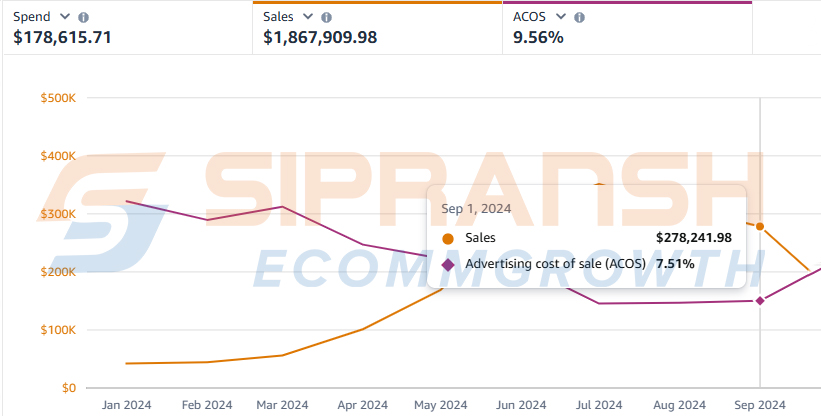Screen dimensions: 821x416
Task: Select the Sales metric card
Action: coord(376,27)
